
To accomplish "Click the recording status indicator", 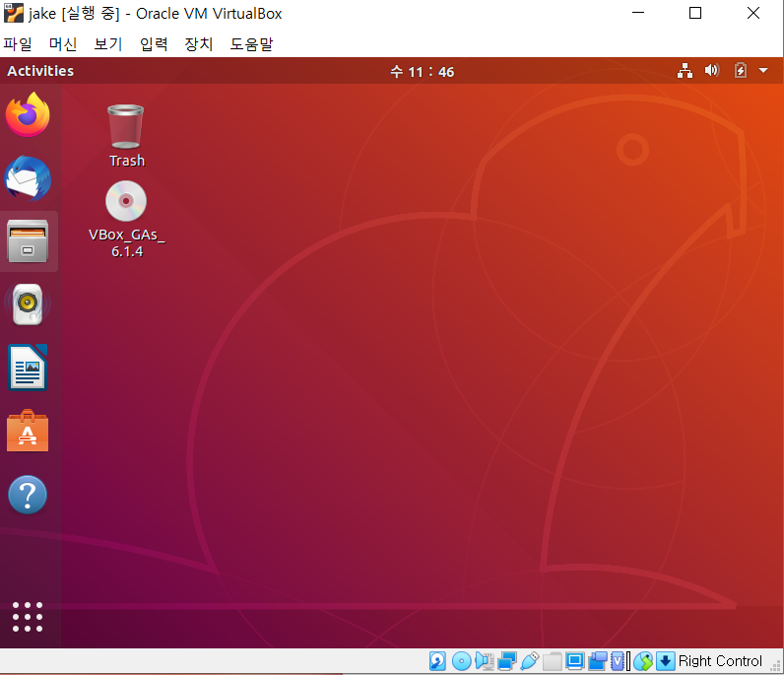I will click(598, 661).
